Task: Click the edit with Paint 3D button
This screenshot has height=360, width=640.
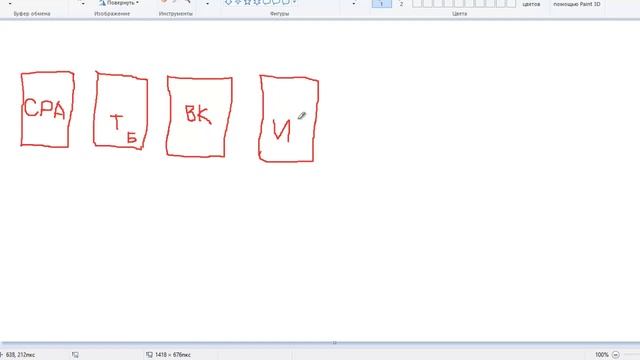Action: click(x=577, y=4)
